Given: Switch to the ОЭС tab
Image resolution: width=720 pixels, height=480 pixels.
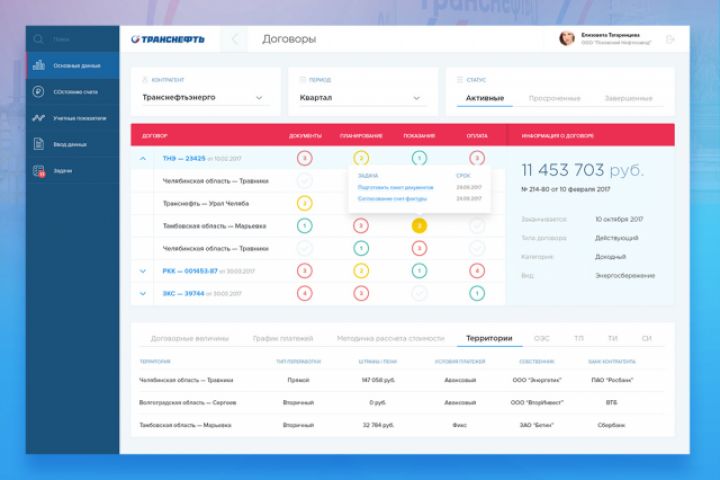Looking at the screenshot, I should pos(541,339).
